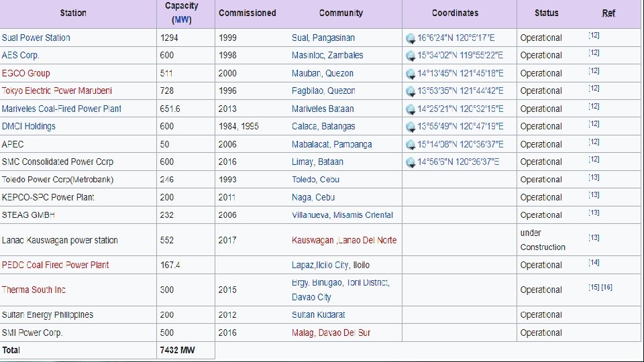Open the Limay, Bataan community link
Screen dimensions: 644x362
pyautogui.click(x=317, y=162)
